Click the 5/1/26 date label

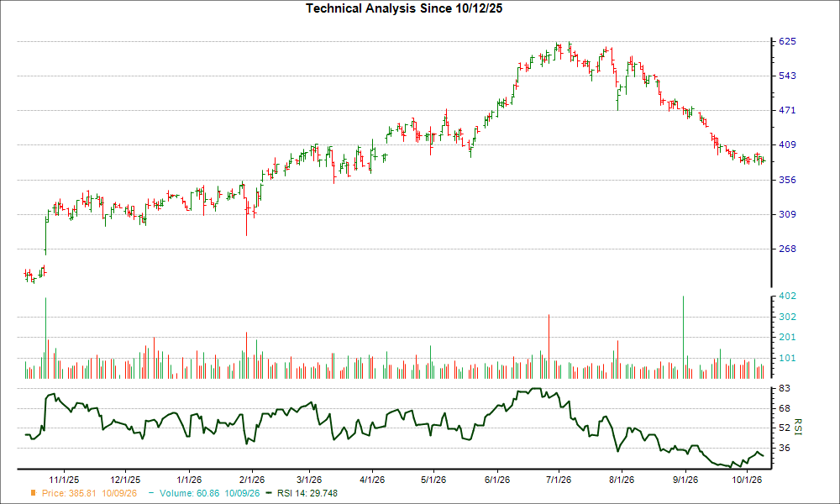click(433, 480)
